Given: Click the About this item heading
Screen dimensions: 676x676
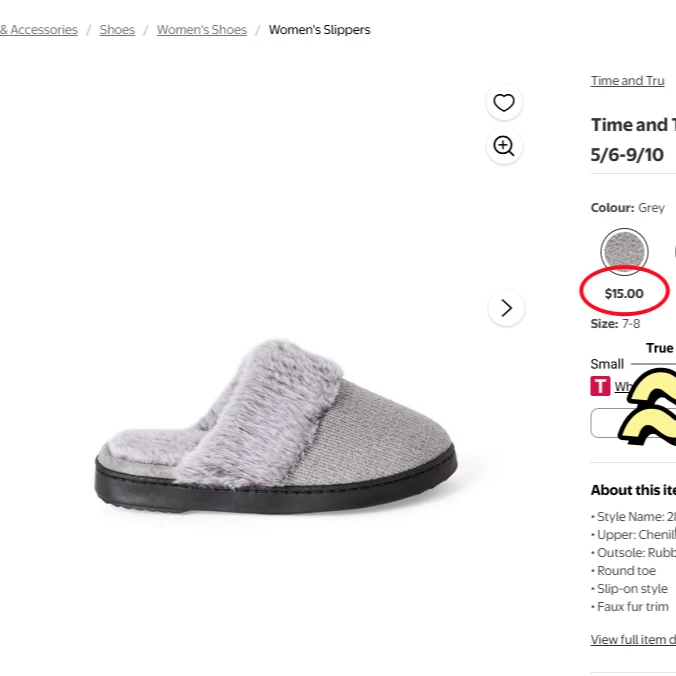Looking at the screenshot, I should (633, 490).
